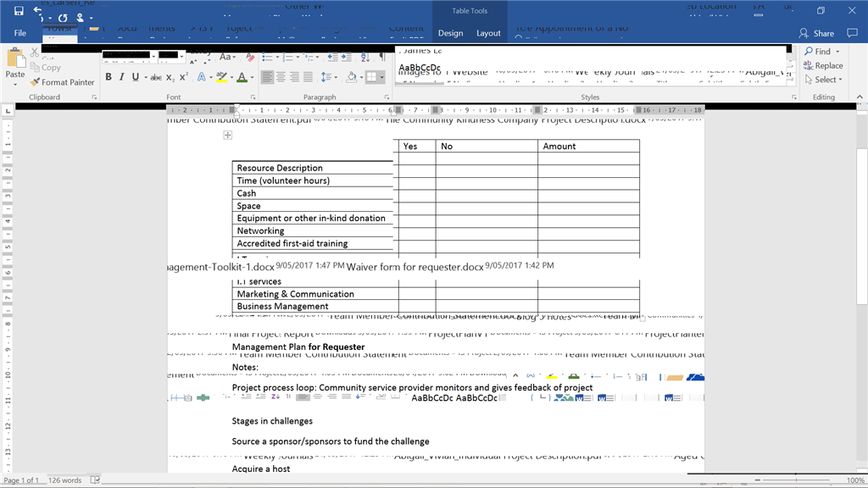Open underline style dropdown arrow
The height and width of the screenshot is (488, 868).
(146, 77)
